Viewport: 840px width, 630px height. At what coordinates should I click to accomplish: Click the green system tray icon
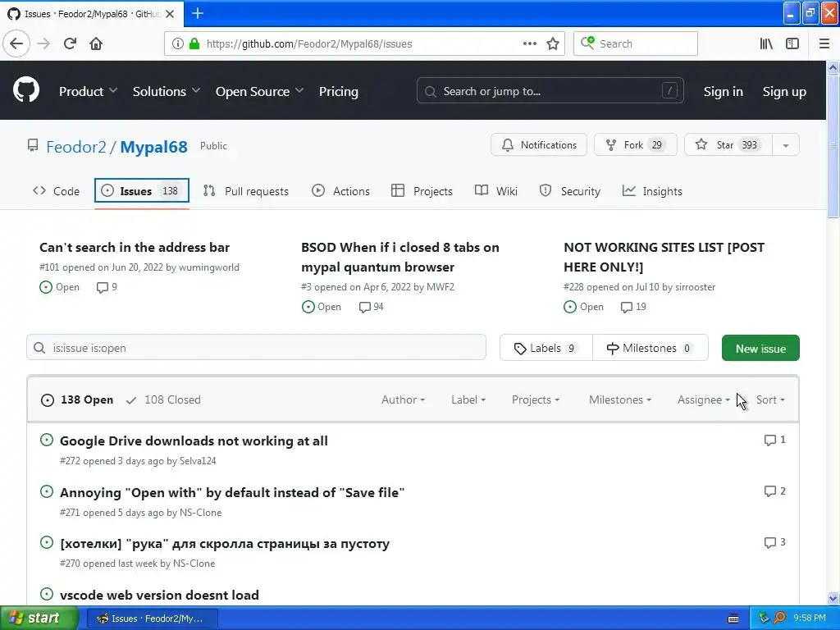tap(764, 618)
